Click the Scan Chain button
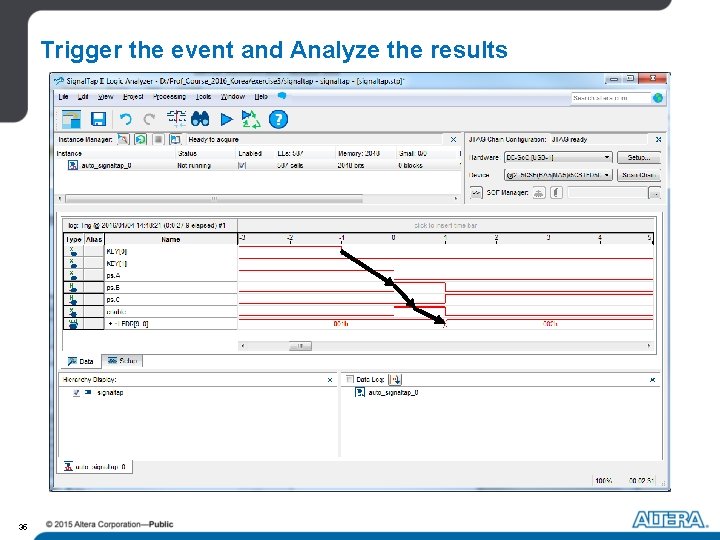720x540 pixels. point(639,175)
